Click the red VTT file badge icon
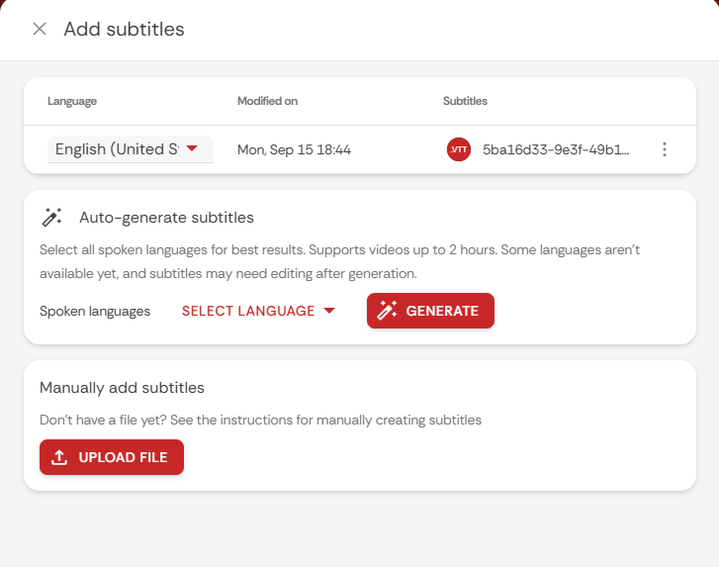The width and height of the screenshot is (719, 567). point(459,150)
